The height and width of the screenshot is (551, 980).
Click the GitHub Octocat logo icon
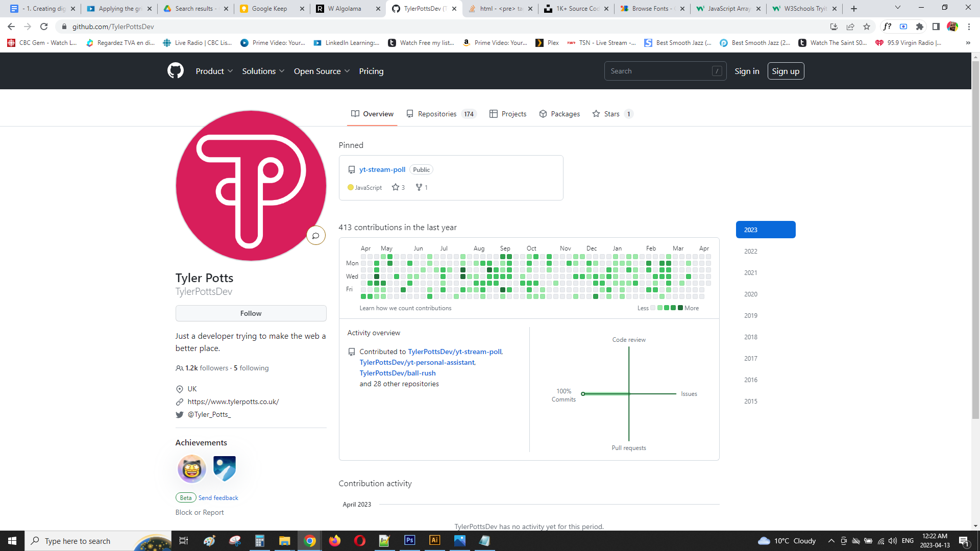click(176, 71)
